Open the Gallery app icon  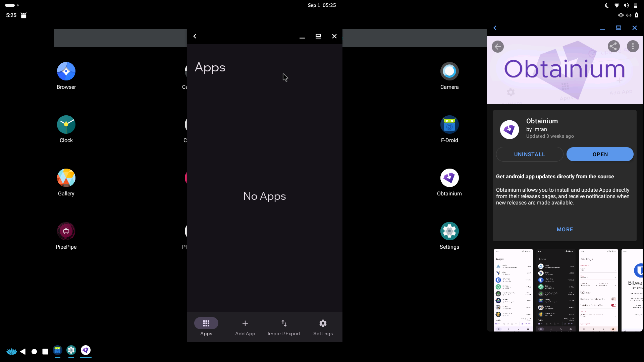(66, 178)
